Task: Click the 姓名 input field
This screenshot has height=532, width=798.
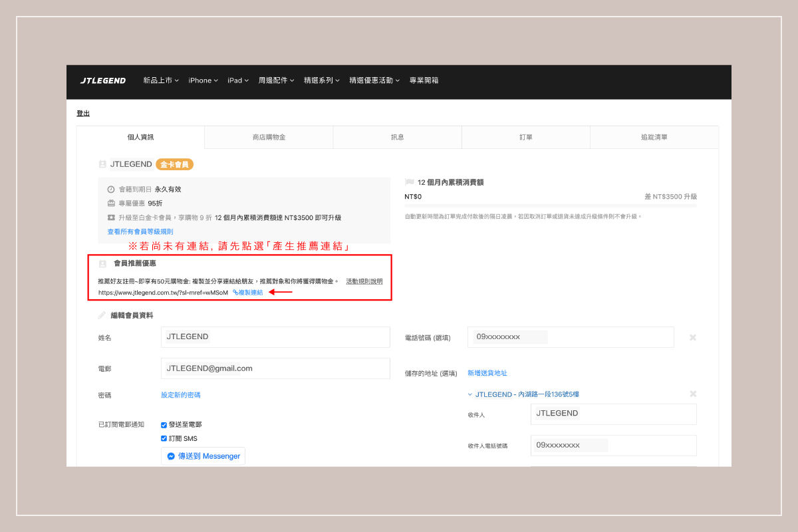Action: point(275,337)
